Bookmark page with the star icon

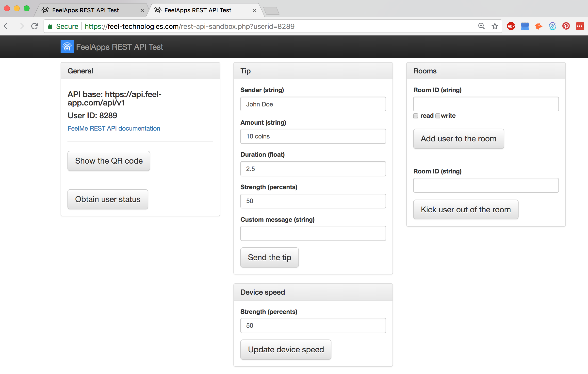pos(495,26)
